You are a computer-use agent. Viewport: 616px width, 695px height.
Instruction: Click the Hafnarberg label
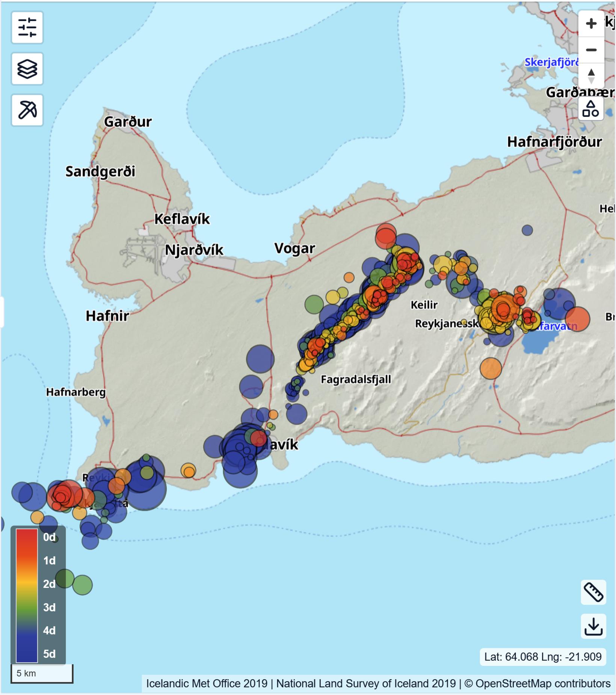pos(76,392)
